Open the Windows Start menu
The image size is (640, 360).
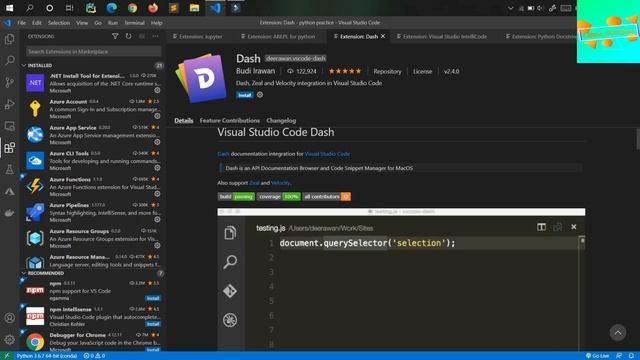coord(9,8)
